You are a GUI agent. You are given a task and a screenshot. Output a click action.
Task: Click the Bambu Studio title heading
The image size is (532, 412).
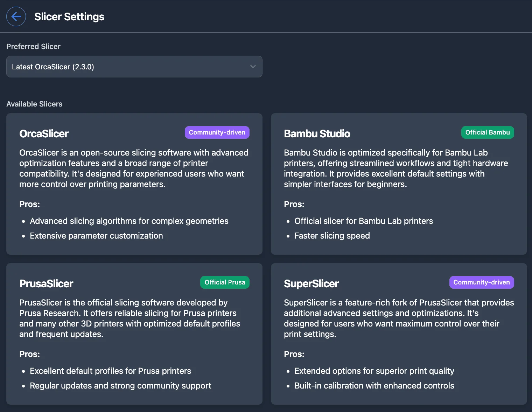pos(317,133)
